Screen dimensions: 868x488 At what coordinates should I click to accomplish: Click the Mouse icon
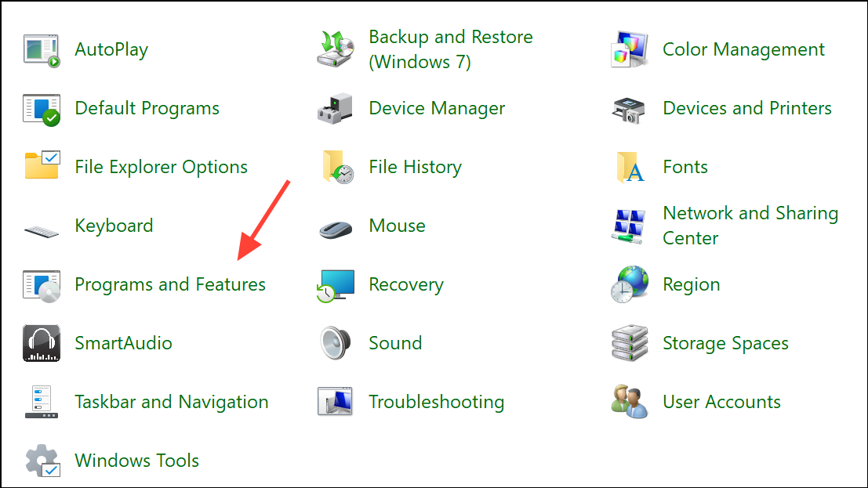point(336,226)
